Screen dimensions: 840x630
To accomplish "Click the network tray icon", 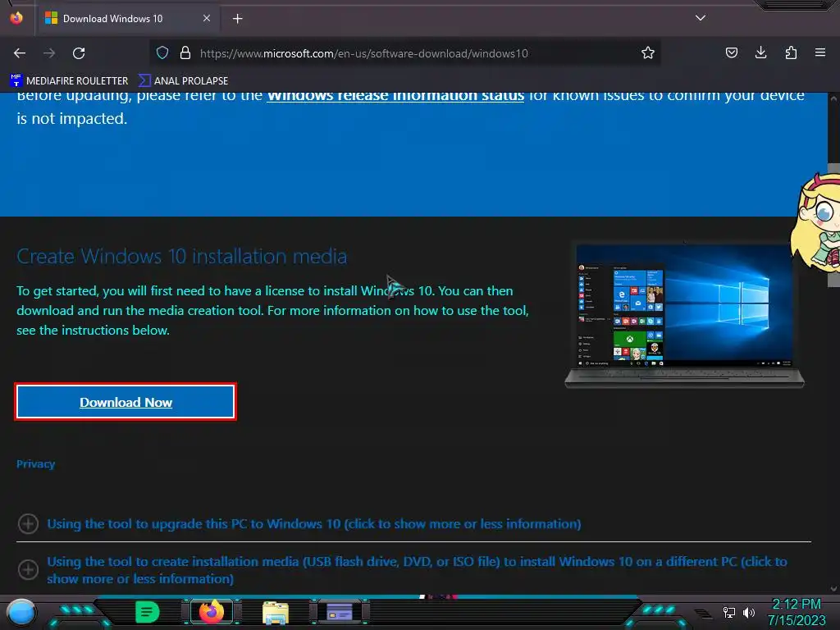I will coord(728,612).
